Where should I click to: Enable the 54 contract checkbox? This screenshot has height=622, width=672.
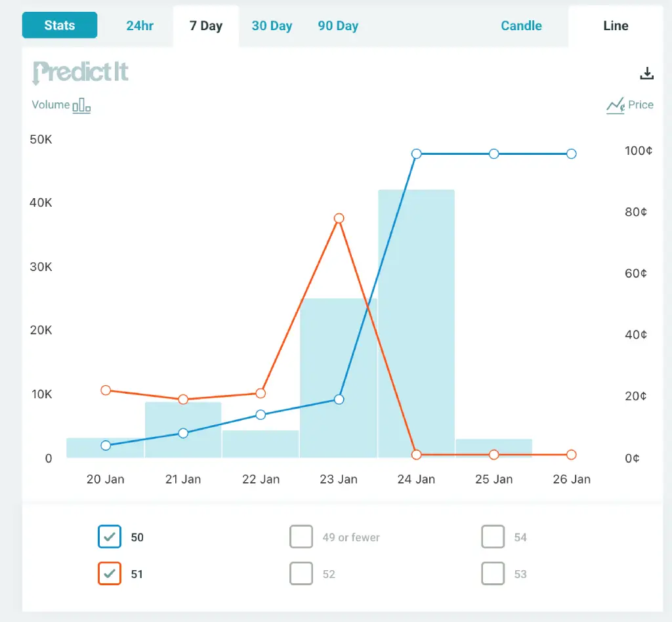493,536
